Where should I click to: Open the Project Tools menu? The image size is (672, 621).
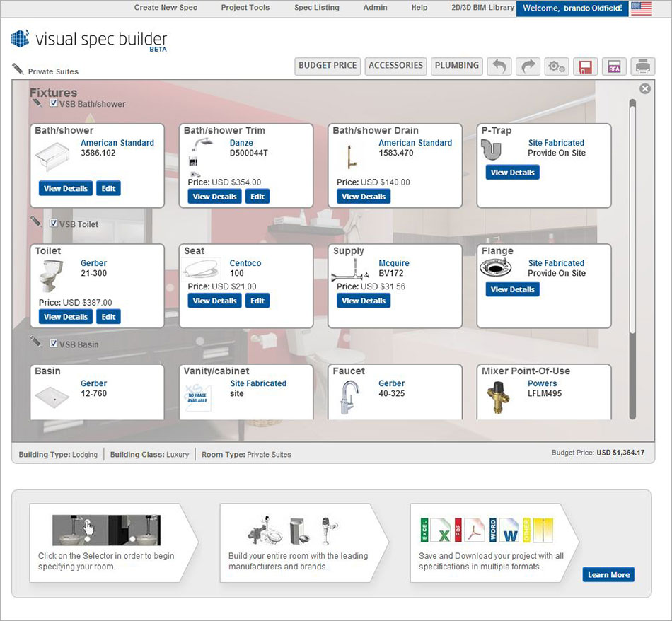click(245, 8)
